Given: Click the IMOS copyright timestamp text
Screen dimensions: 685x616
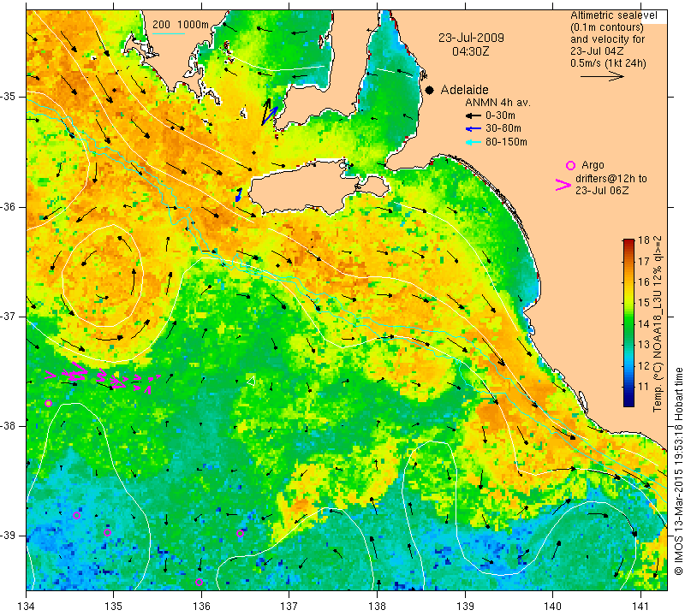Looking at the screenshot, I should pos(678,471).
